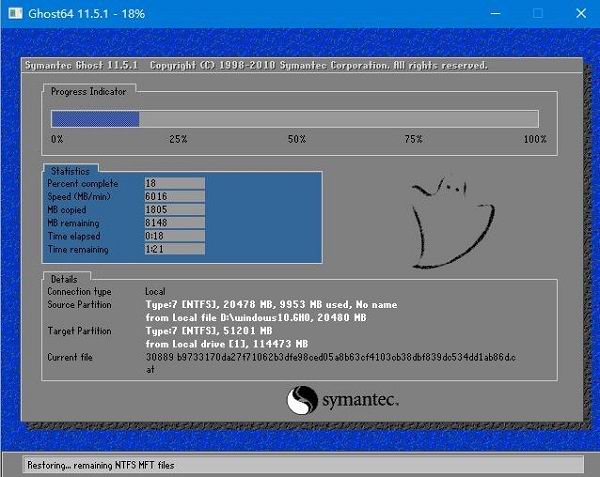The width and height of the screenshot is (600, 477).
Task: Click the Symantec yin-yang logo
Action: 302,401
